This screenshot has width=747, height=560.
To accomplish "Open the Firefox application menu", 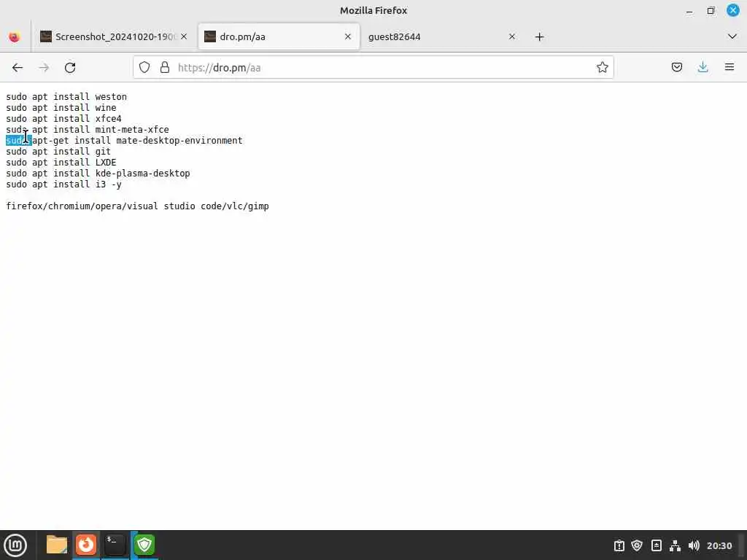I will click(729, 67).
